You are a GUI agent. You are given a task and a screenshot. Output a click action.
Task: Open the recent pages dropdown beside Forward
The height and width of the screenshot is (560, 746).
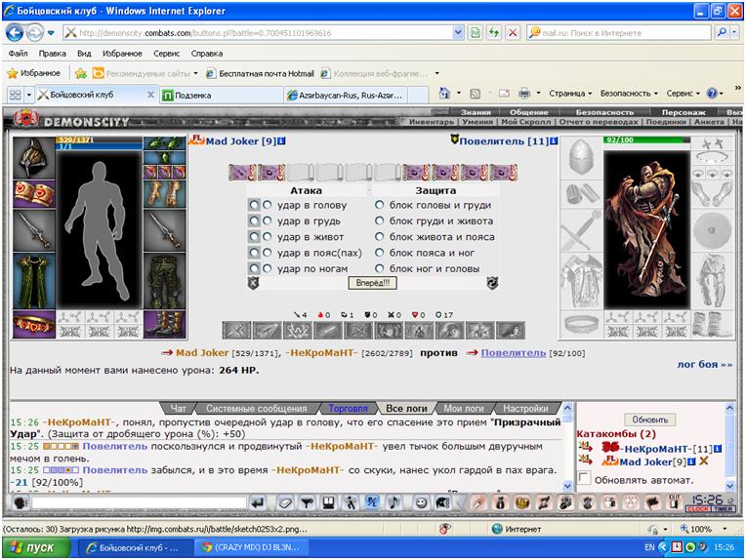coord(51,33)
